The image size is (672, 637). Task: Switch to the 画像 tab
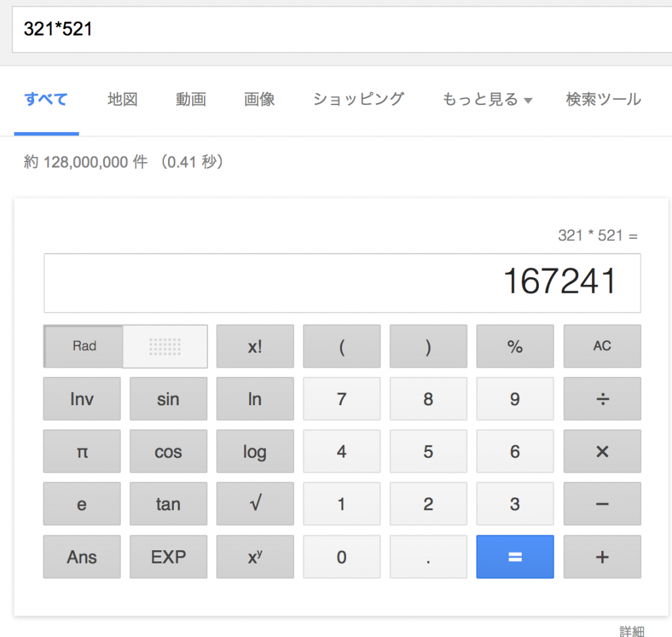tap(259, 100)
